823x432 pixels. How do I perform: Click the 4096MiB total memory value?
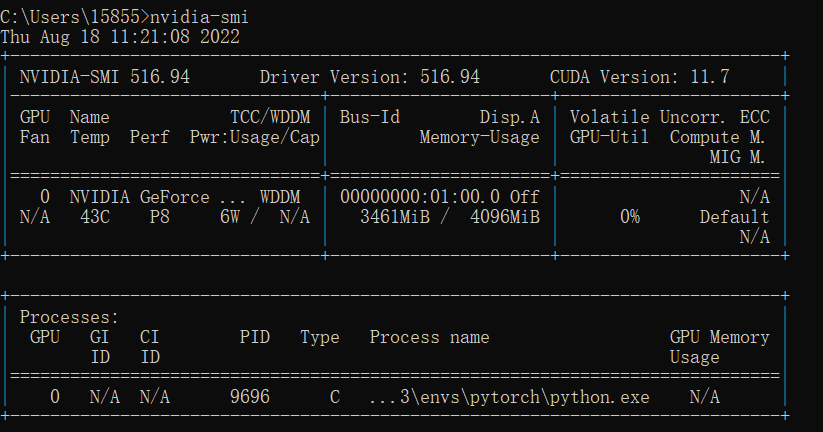pos(505,217)
